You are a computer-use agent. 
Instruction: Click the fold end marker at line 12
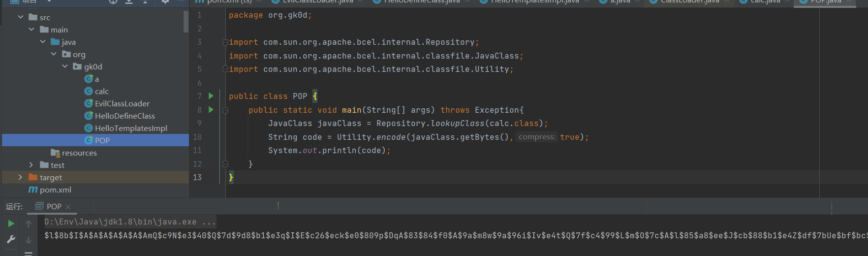pyautogui.click(x=225, y=164)
